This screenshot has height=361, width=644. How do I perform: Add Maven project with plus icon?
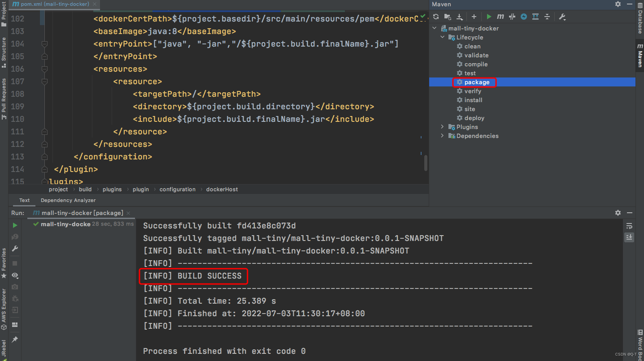pos(474,17)
